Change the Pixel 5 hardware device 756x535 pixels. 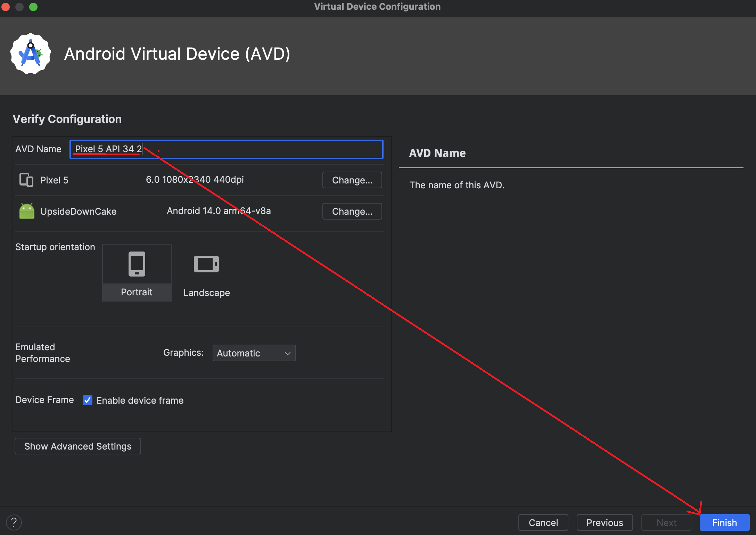(352, 180)
